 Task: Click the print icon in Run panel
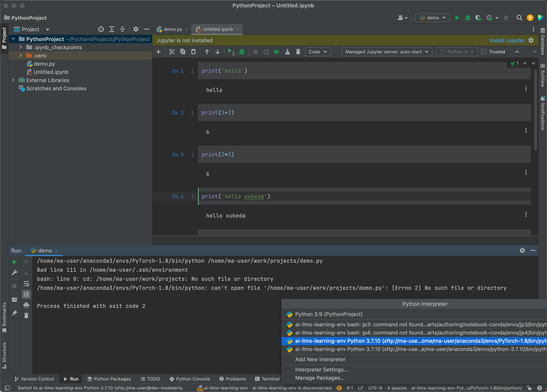[26, 305]
